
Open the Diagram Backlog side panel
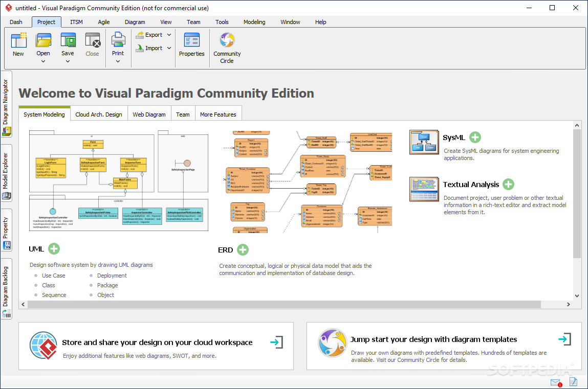(x=6, y=289)
